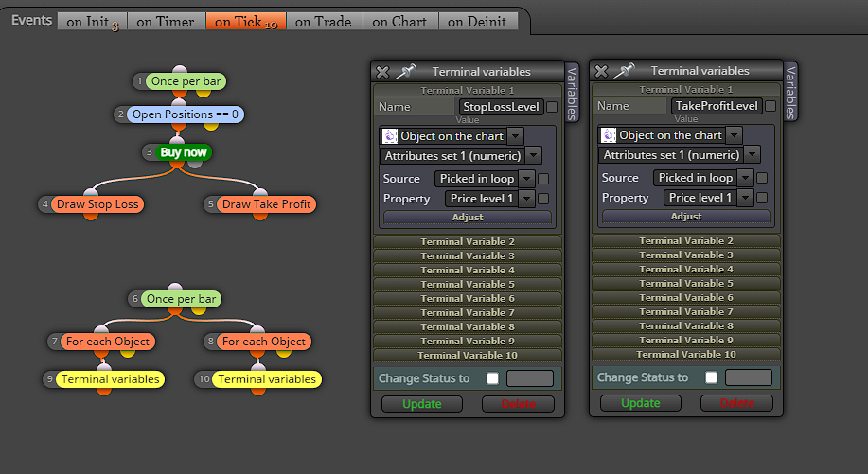
Task: Select block 1 Once per bar
Action: [x=186, y=81]
